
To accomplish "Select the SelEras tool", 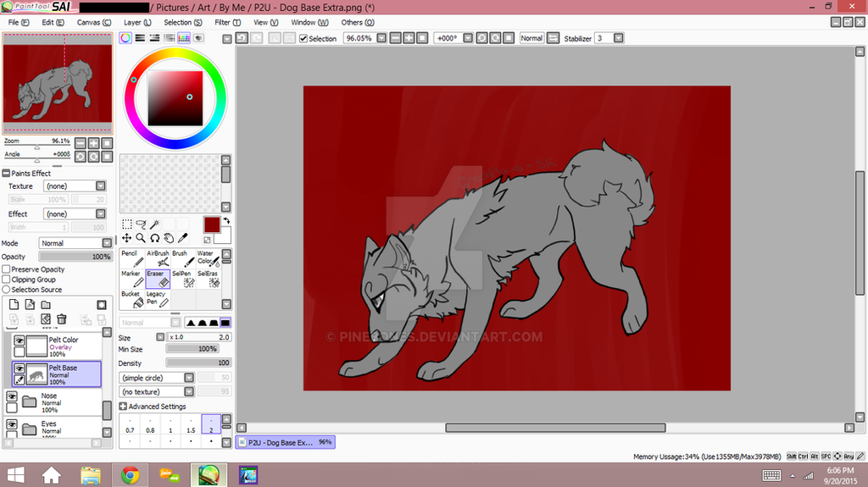I will tap(209, 279).
